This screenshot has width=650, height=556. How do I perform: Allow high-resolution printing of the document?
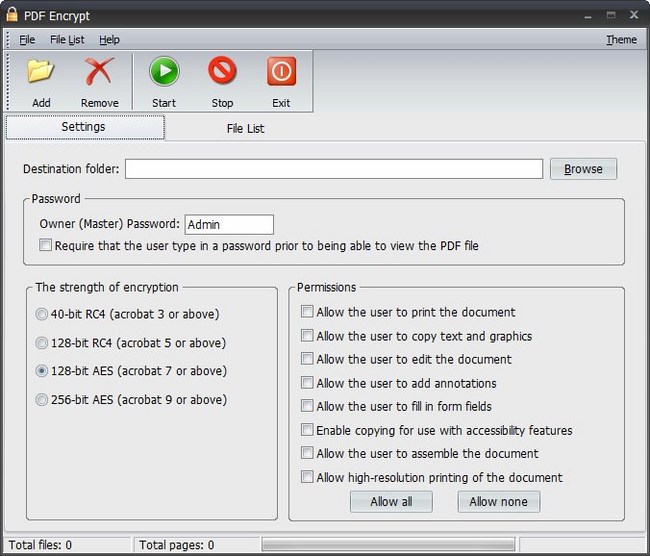click(307, 477)
